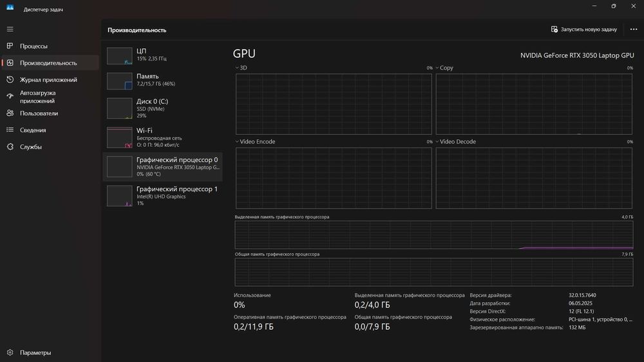Select the Wi-Fi mini graph thumbnail
Viewport: 644px width, 362px height.
click(120, 137)
